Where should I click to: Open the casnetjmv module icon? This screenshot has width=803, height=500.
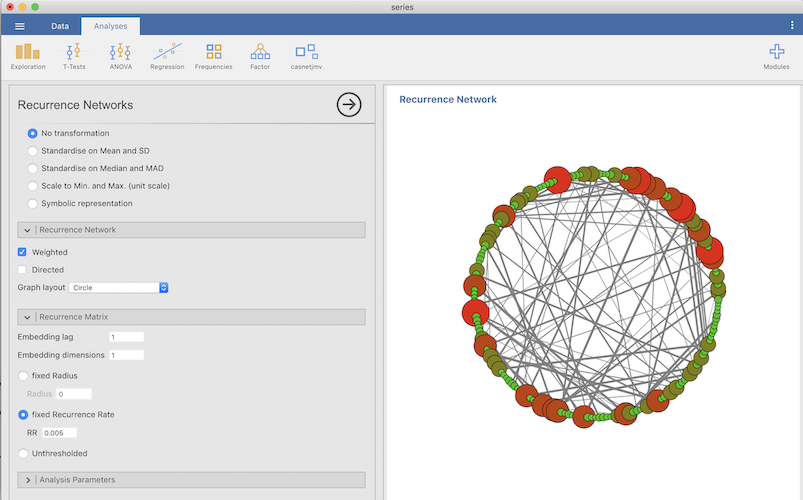(x=306, y=55)
